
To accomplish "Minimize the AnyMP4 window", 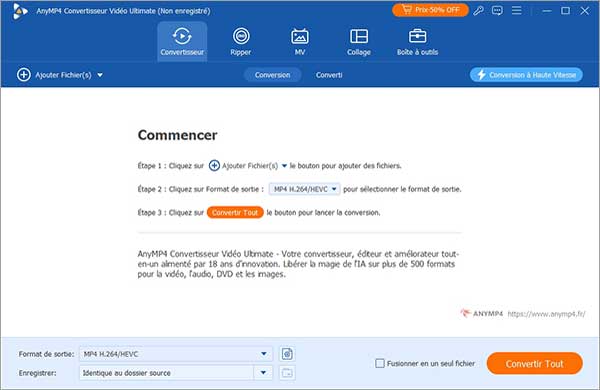I will point(547,11).
